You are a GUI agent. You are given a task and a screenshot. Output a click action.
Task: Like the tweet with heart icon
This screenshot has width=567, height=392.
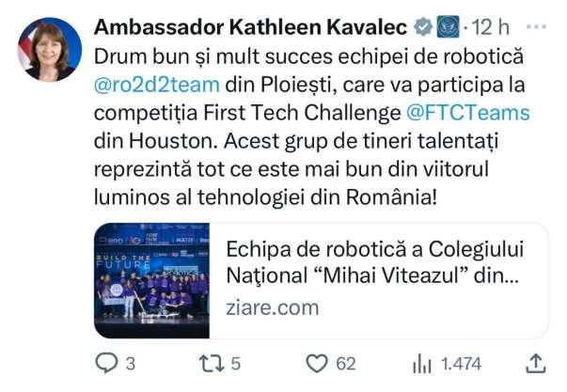pyautogui.click(x=317, y=363)
